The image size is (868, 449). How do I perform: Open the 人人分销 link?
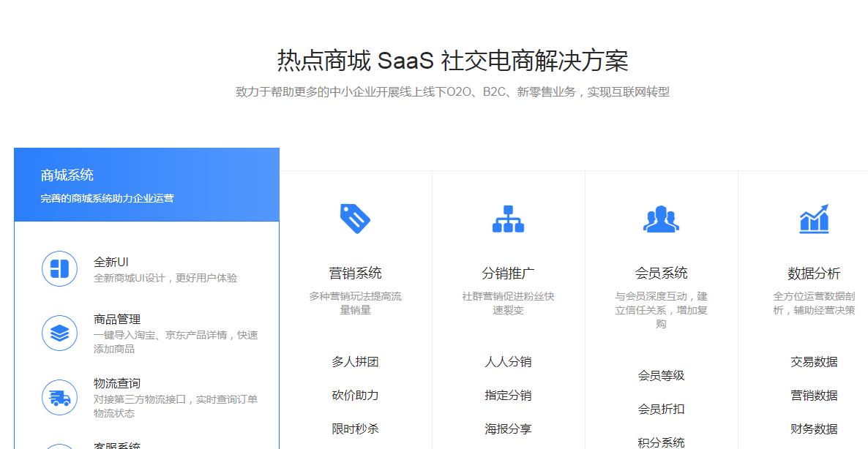tap(508, 362)
